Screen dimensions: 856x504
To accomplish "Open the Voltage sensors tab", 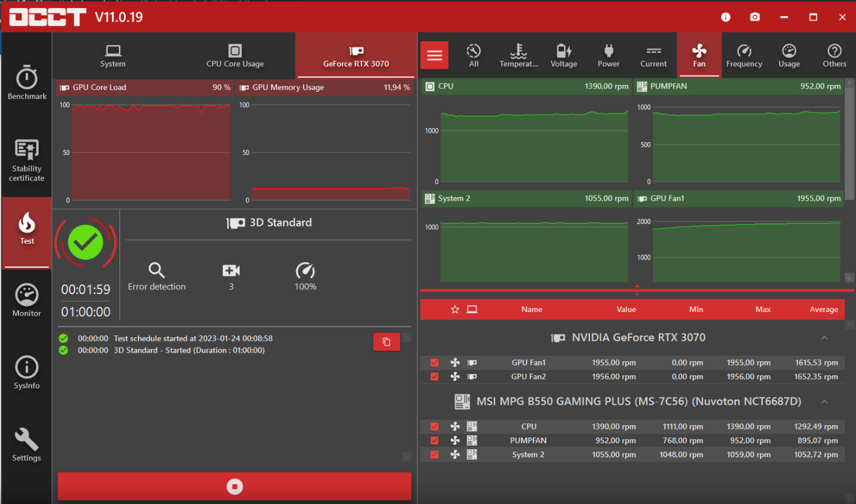I will pyautogui.click(x=563, y=55).
